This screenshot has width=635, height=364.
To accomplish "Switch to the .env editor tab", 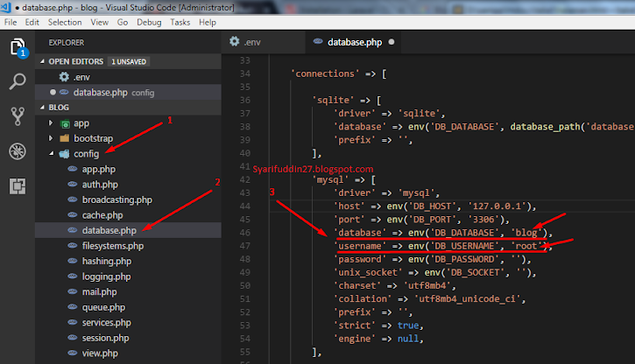I will [x=263, y=42].
